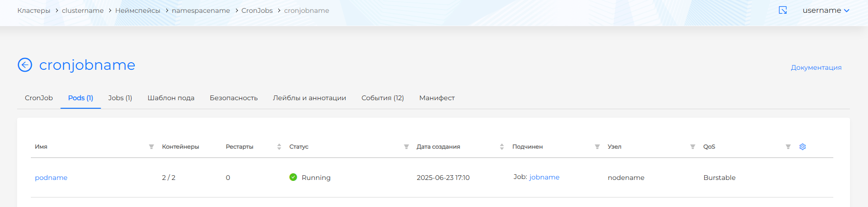Sort table by Рестарты

[279, 147]
